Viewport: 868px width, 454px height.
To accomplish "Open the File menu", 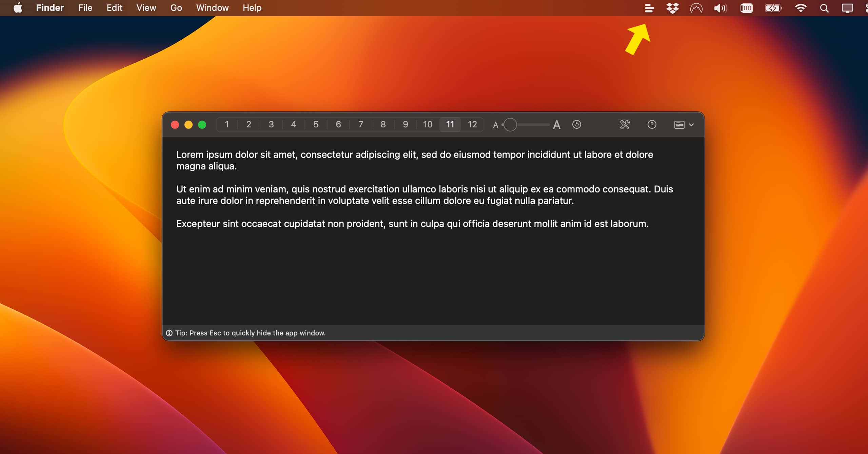I will (x=85, y=8).
